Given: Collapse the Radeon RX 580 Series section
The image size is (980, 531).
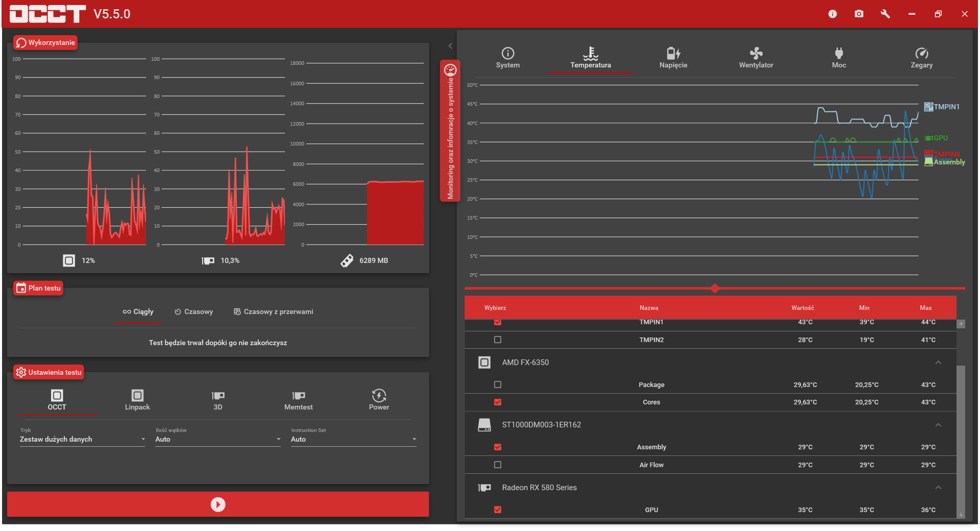Looking at the screenshot, I should 938,488.
